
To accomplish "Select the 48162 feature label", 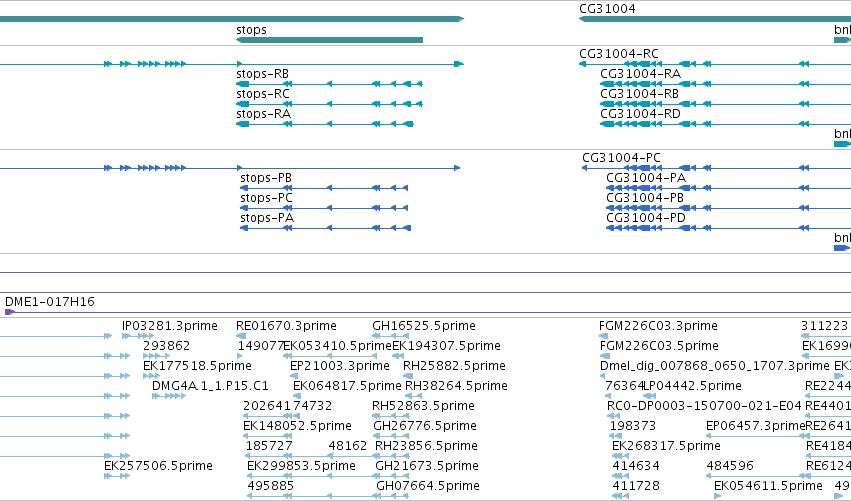I will (348, 446).
